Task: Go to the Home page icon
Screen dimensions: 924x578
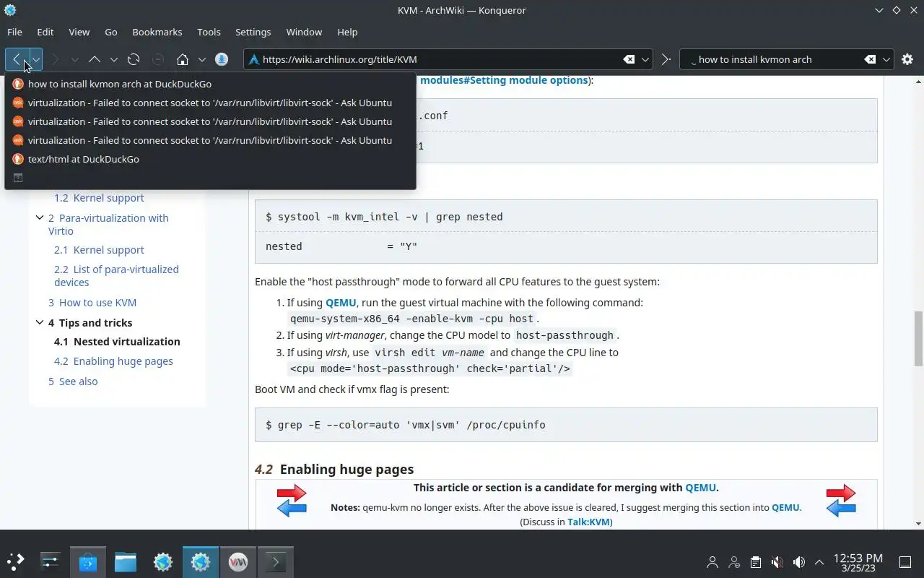Action: tap(183, 59)
